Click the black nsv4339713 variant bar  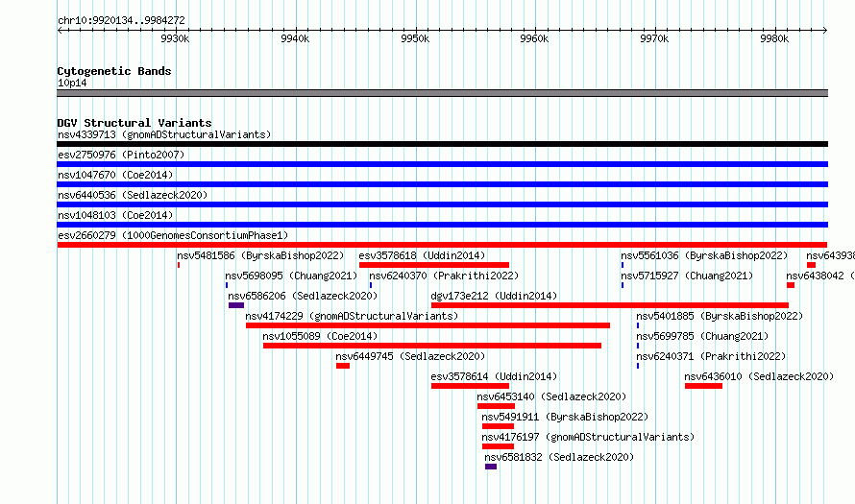tap(442, 144)
